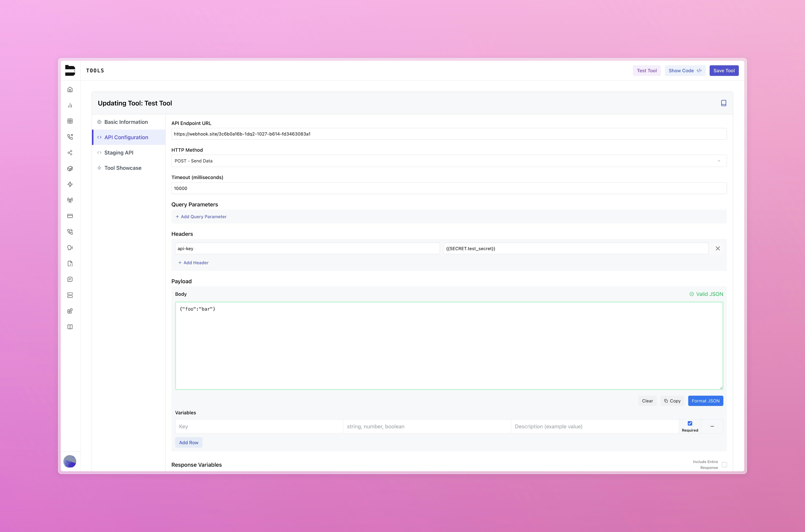805x532 pixels.
Task: Open Basic Information section
Action: pyautogui.click(x=126, y=122)
